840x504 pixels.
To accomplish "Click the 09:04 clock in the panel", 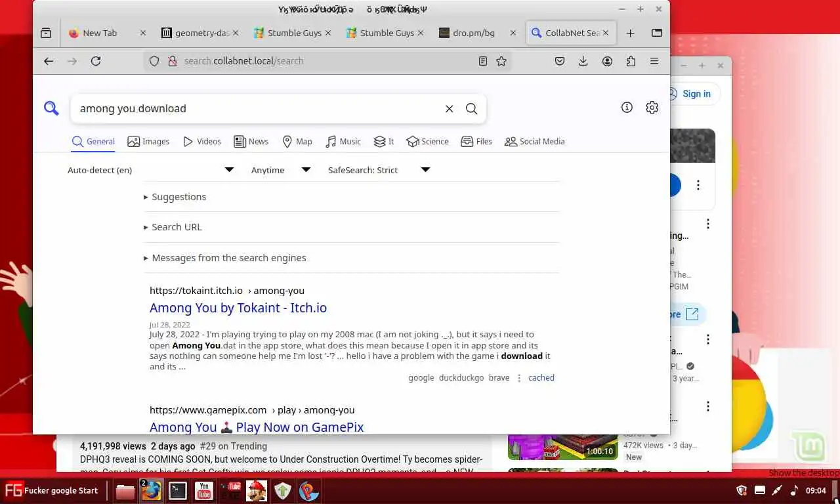I will tap(816, 490).
